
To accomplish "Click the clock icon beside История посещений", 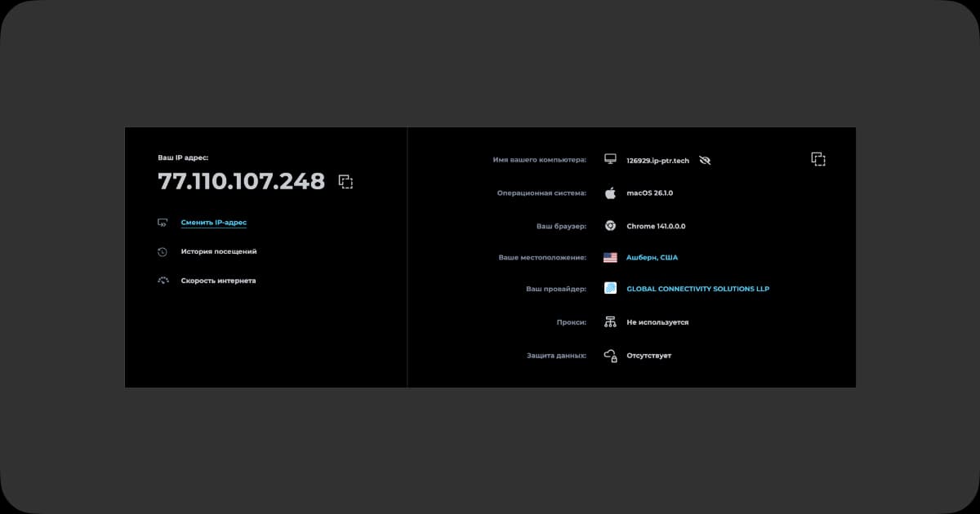I will tap(163, 252).
